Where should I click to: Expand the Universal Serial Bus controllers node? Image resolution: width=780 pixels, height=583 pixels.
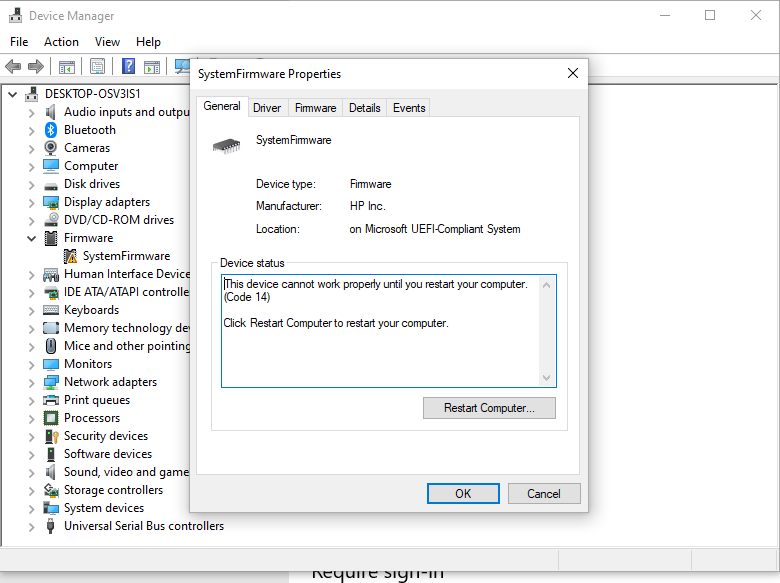(31, 527)
